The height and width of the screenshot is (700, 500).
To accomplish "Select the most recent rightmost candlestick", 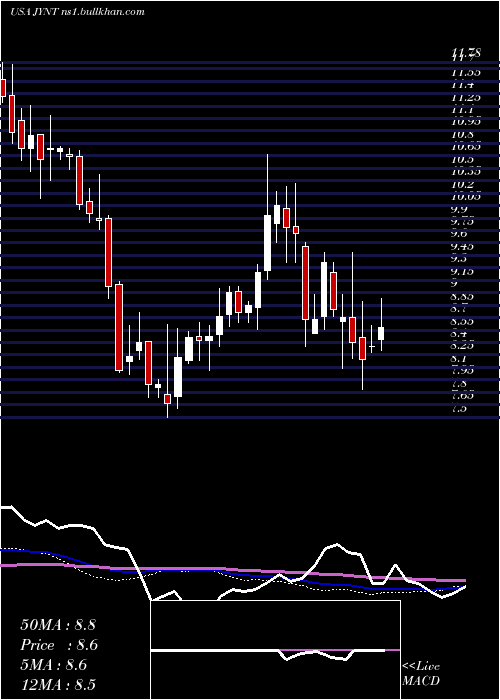I will point(381,333).
